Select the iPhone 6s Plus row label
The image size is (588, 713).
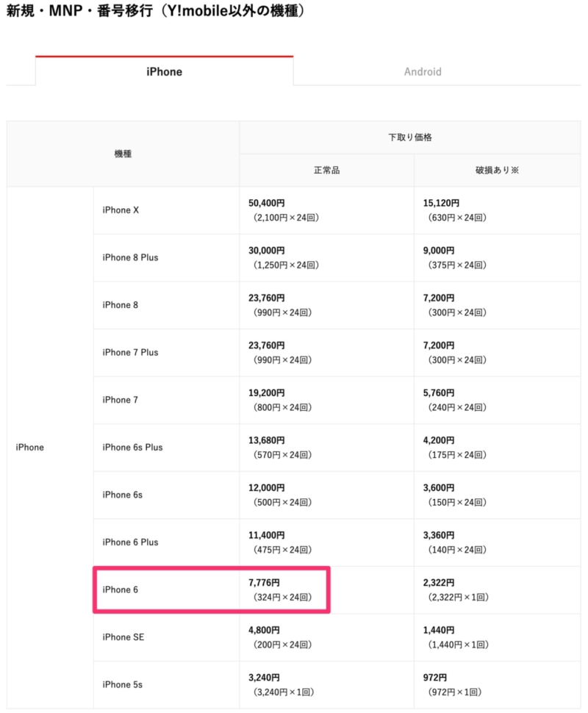tap(132, 448)
